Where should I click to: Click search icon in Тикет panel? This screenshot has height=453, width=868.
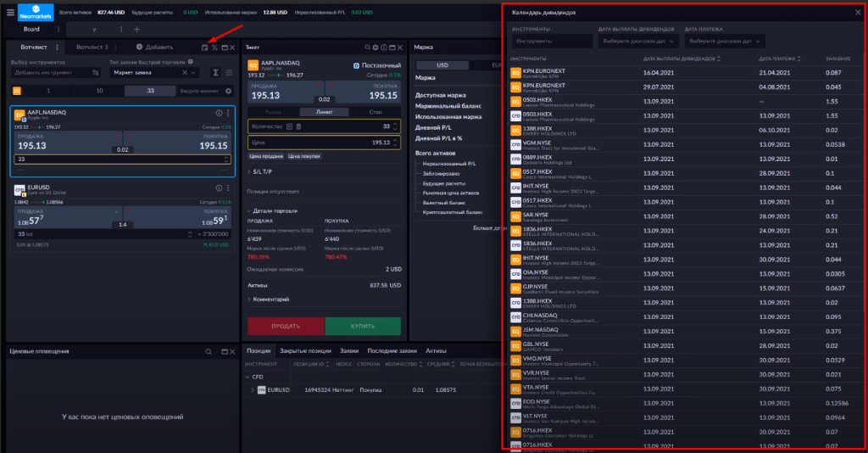pyautogui.click(x=367, y=48)
